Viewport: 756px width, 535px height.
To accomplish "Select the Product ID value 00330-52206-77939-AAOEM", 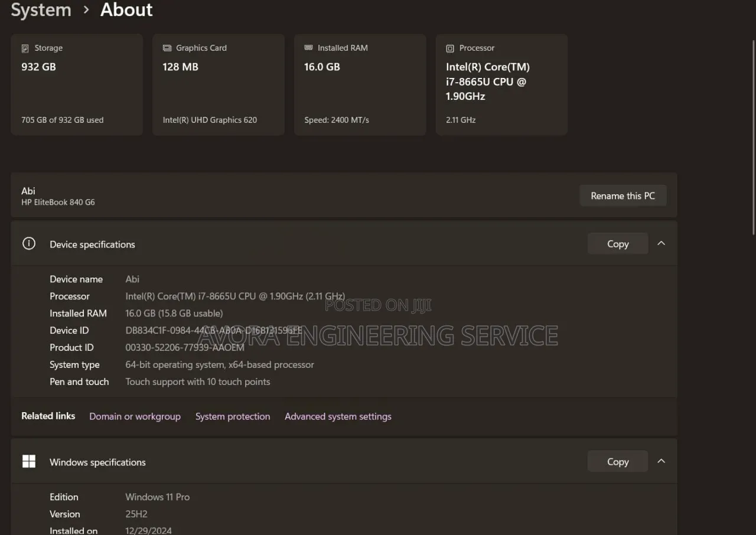I will pyautogui.click(x=185, y=348).
